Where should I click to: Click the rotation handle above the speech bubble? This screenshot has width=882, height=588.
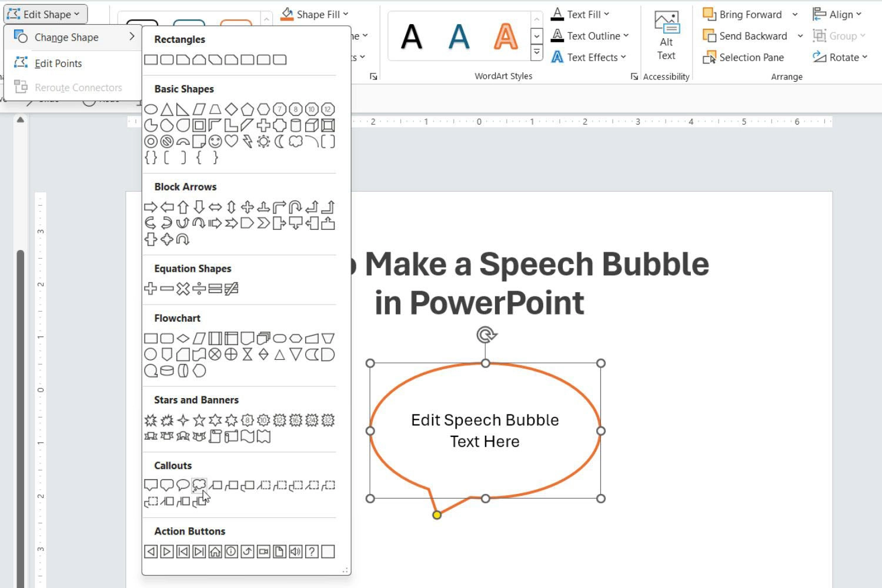tap(486, 335)
